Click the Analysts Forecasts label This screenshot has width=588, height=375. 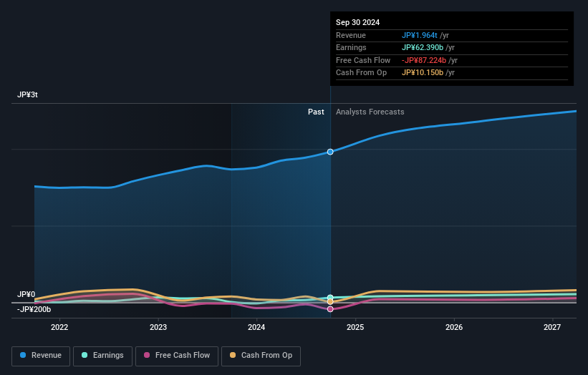[370, 112]
